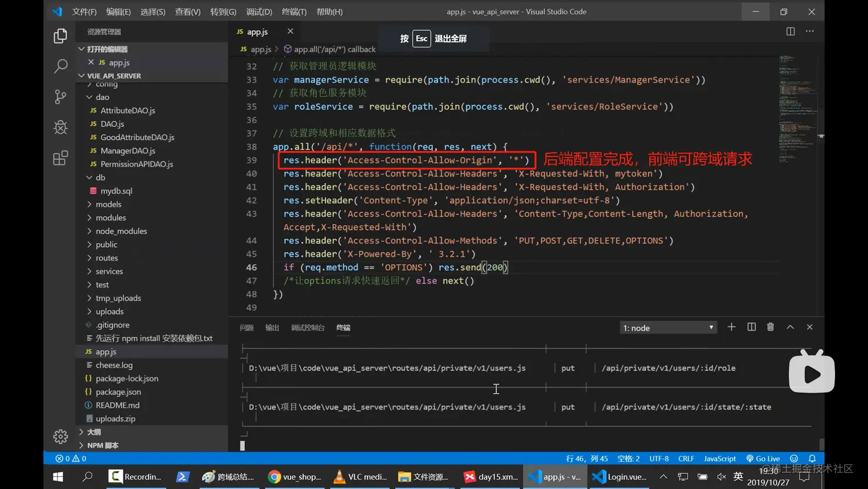
Task: Expand the node_modules folder
Action: coord(90,231)
